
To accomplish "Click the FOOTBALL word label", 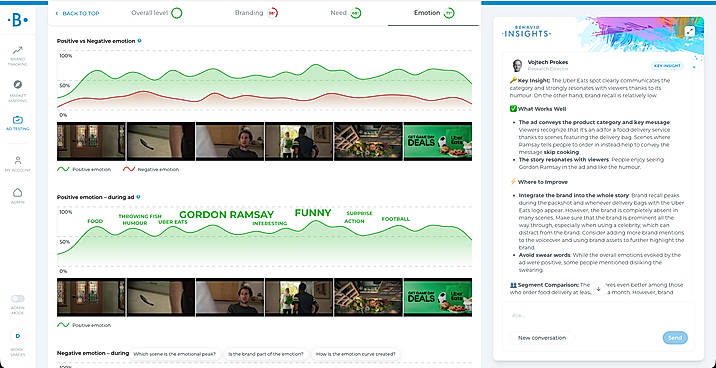I will (x=395, y=219).
